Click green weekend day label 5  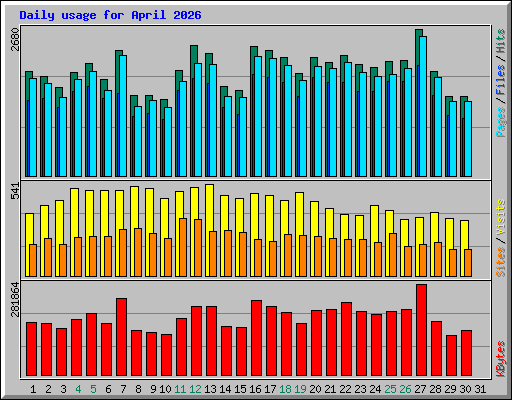point(93,389)
